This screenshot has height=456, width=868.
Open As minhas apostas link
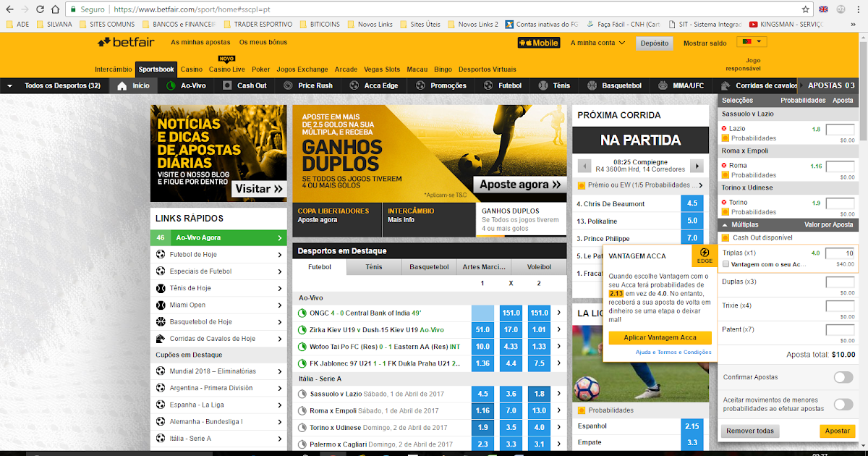point(202,43)
